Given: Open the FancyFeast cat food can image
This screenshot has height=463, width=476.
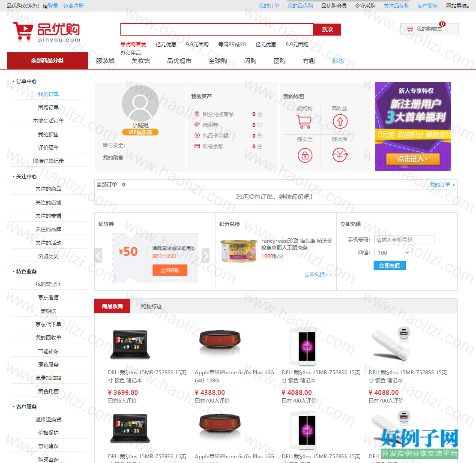Looking at the screenshot, I should pos(238,251).
